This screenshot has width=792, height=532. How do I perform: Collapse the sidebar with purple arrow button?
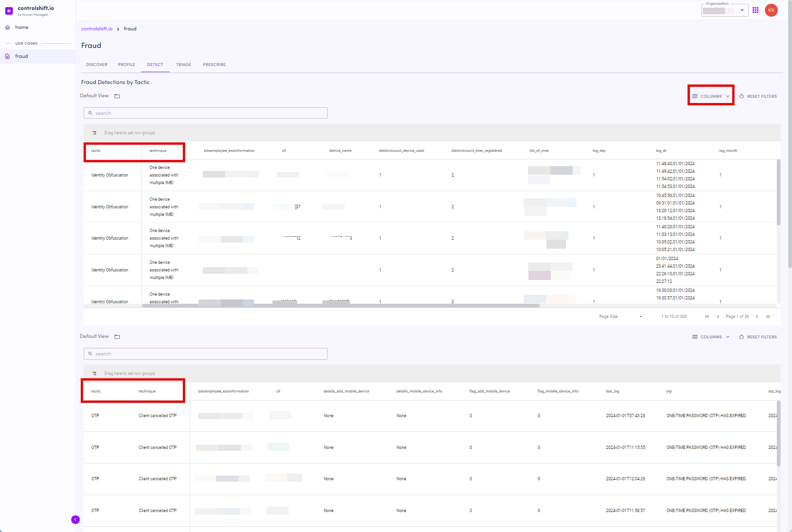click(75, 520)
